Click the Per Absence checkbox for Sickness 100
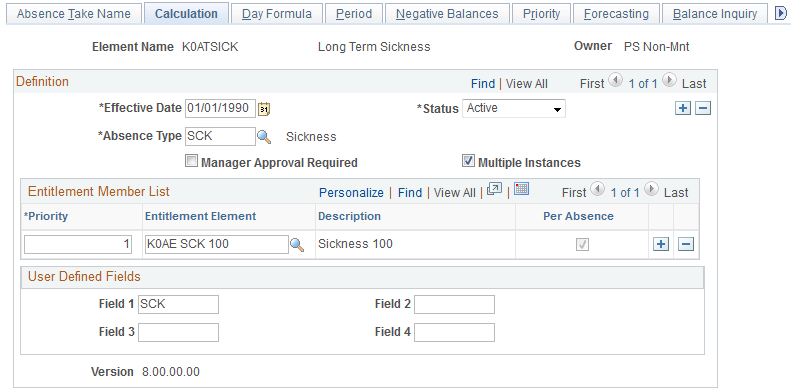 583,245
